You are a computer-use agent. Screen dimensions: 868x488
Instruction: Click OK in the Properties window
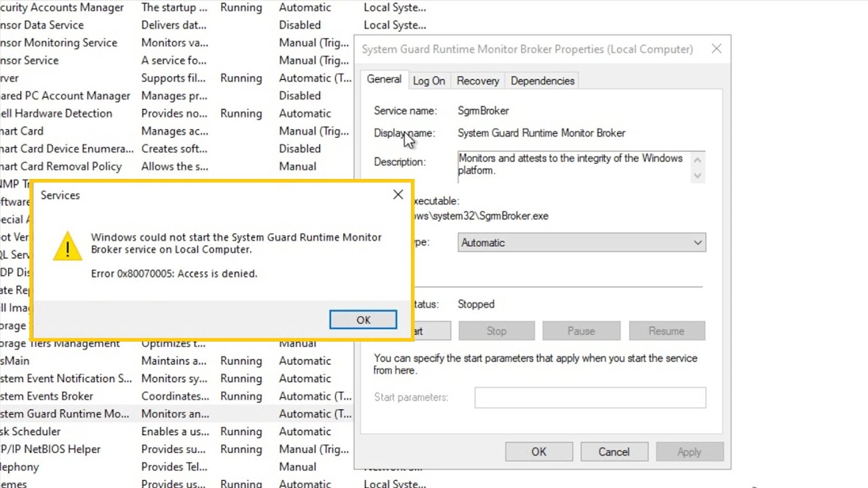(539, 452)
